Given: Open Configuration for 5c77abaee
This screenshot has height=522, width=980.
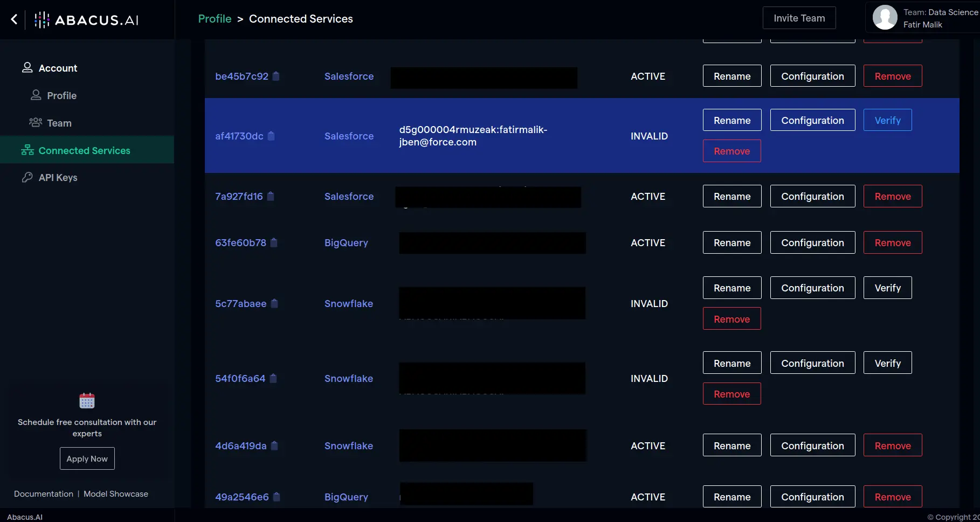Looking at the screenshot, I should pos(812,288).
